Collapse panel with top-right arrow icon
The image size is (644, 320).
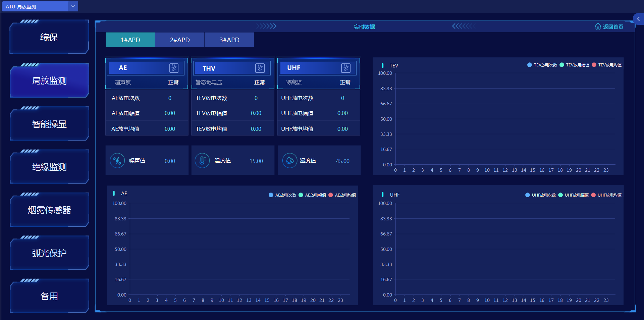[x=638, y=19]
